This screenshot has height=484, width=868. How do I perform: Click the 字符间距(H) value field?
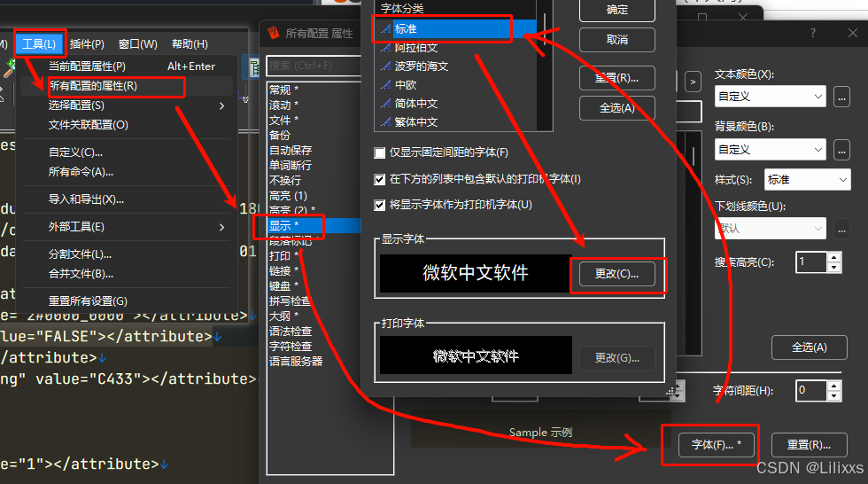pos(811,390)
